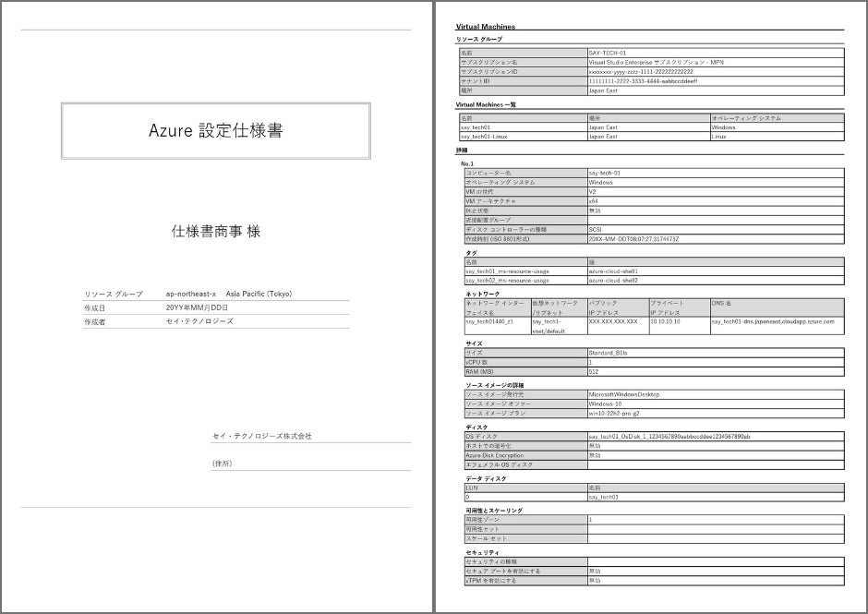The height and width of the screenshot is (614, 868).
Task: Click the 'vCPU 数' row label
Action: tap(476, 362)
